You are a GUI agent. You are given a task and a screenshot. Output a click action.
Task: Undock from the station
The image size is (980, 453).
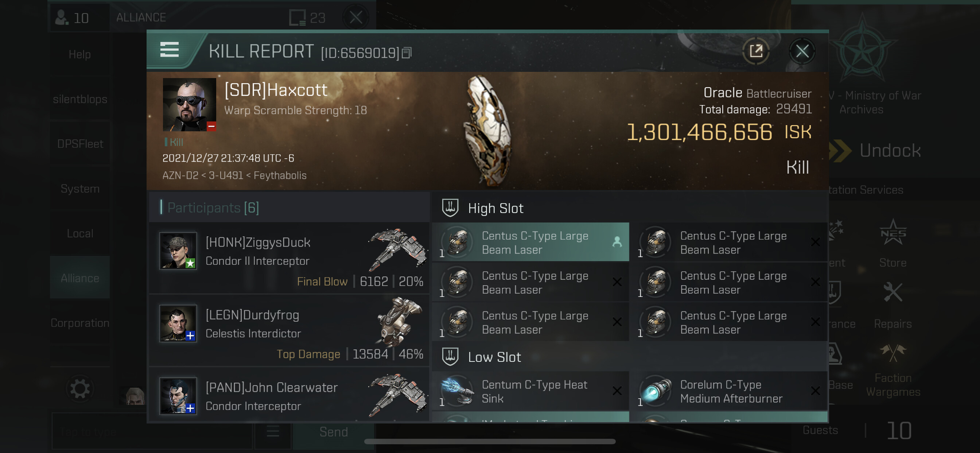tap(875, 150)
